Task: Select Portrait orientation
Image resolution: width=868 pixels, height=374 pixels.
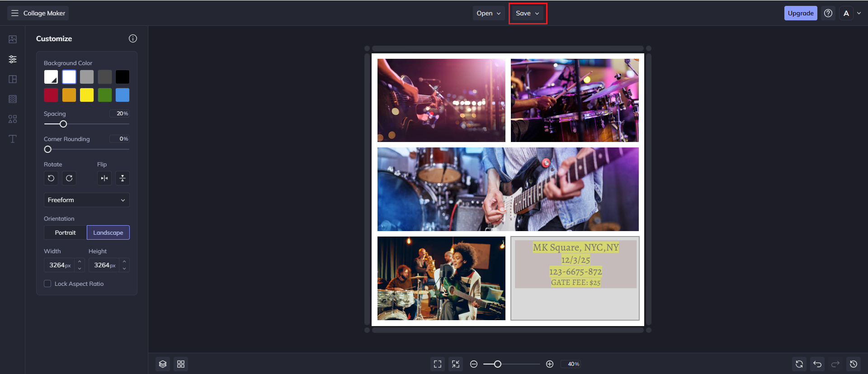Action: tap(66, 232)
